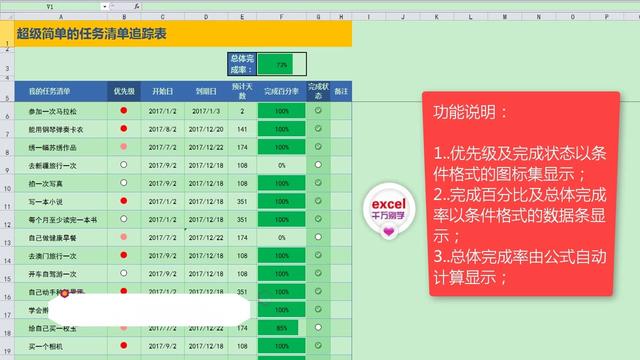Select the start date 2017/8/2 cell
The image size is (640, 360).
click(162, 129)
